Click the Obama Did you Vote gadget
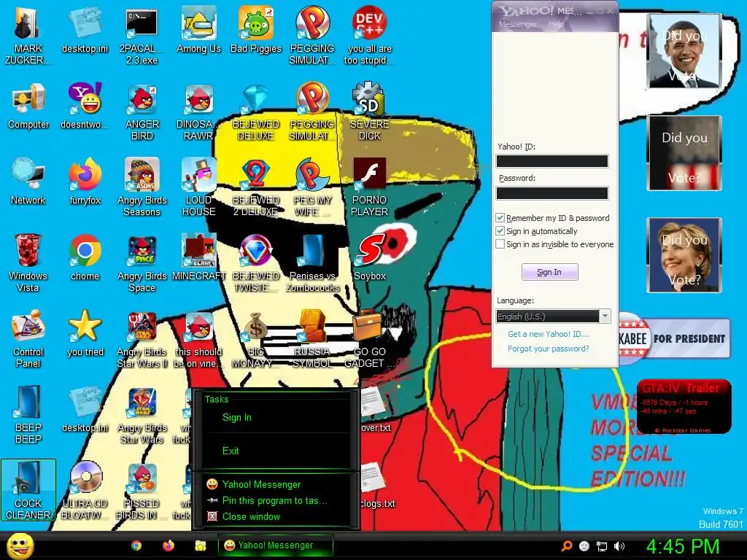The width and height of the screenshot is (747, 560). 684,51
